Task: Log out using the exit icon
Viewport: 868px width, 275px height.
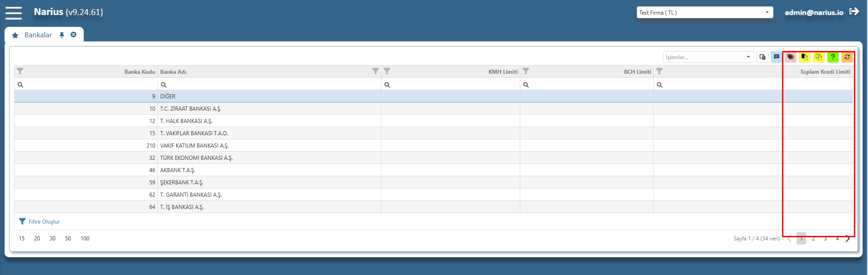Action: coord(854,11)
